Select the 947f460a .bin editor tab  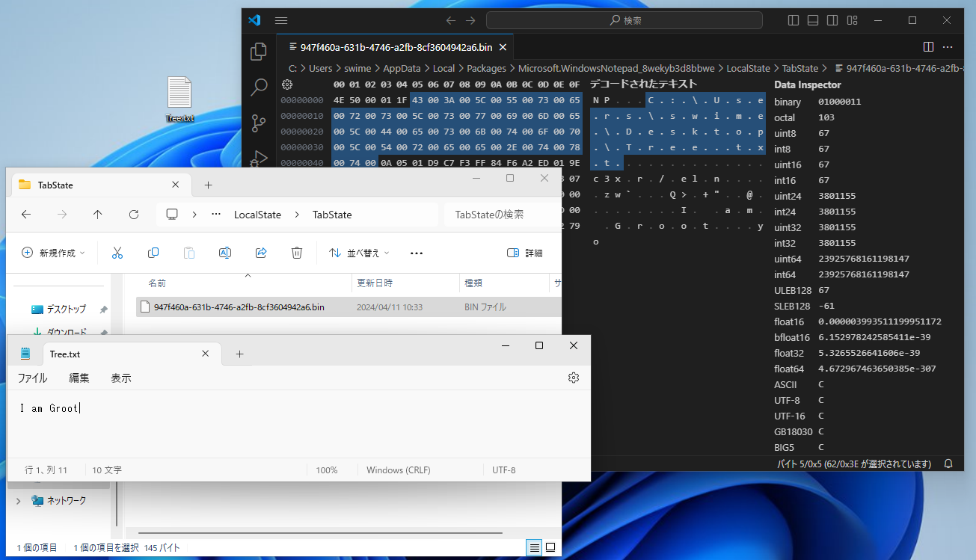pyautogui.click(x=395, y=47)
